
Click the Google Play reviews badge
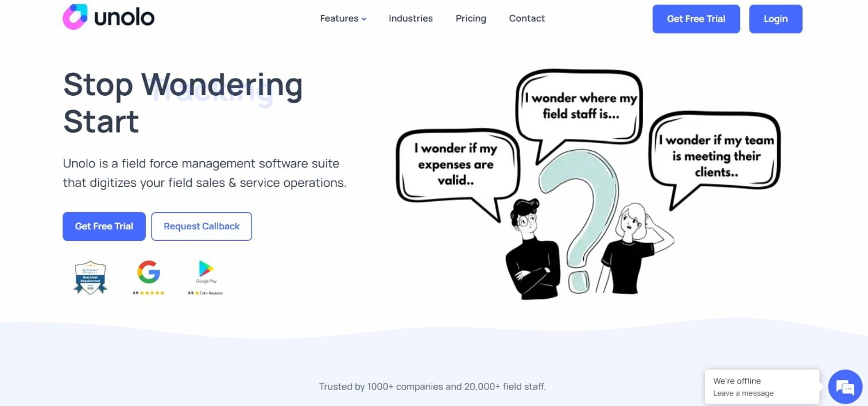206,278
